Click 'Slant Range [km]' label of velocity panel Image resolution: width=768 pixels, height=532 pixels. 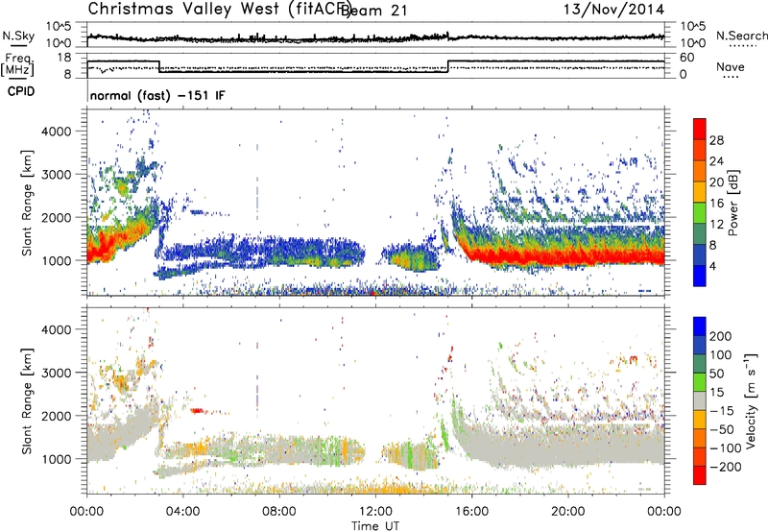[x=27, y=400]
